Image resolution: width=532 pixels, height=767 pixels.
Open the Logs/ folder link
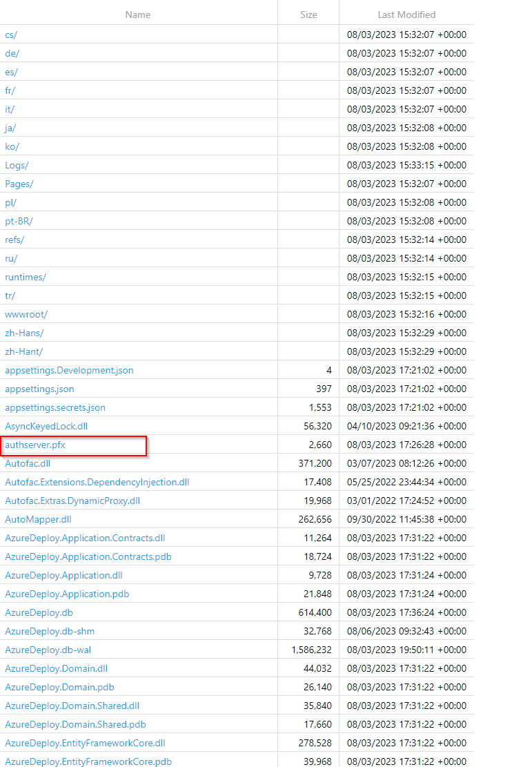pyautogui.click(x=17, y=165)
